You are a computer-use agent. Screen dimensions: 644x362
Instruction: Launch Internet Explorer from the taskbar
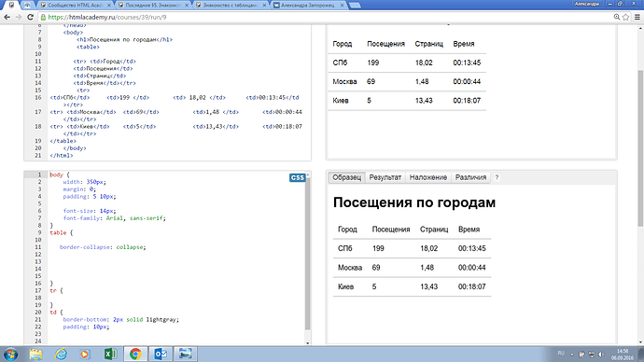click(x=61, y=354)
